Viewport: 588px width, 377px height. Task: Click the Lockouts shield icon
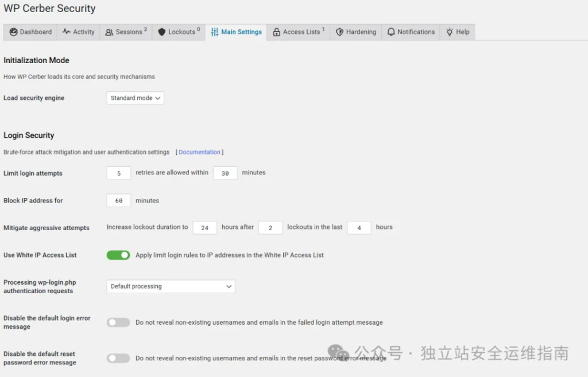161,32
